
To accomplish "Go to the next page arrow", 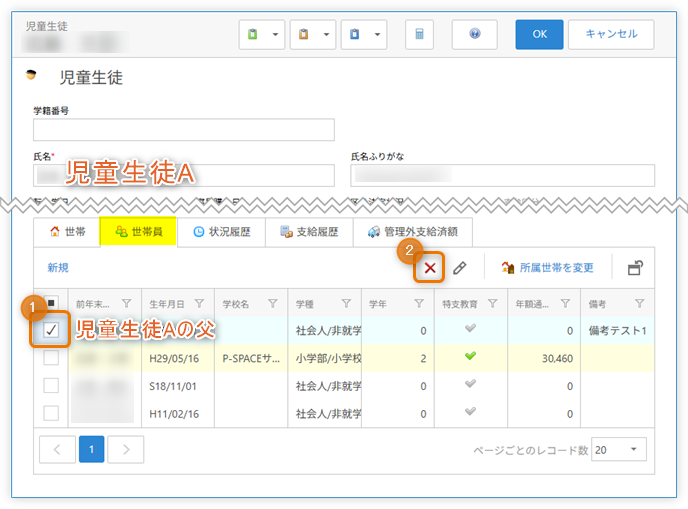I will click(126, 449).
